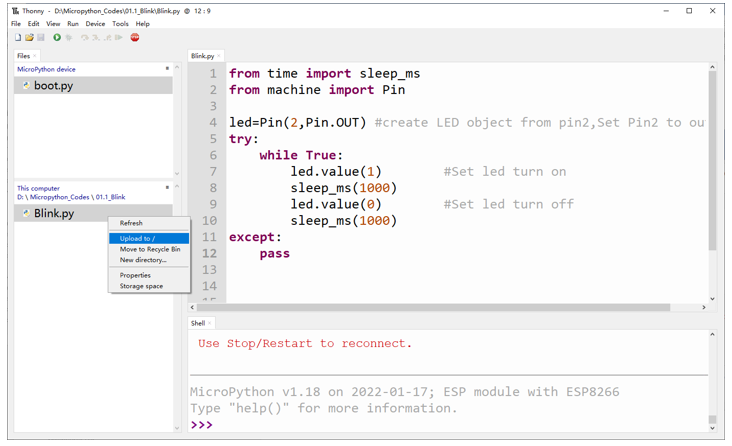Open the Device menu

pyautogui.click(x=95, y=23)
